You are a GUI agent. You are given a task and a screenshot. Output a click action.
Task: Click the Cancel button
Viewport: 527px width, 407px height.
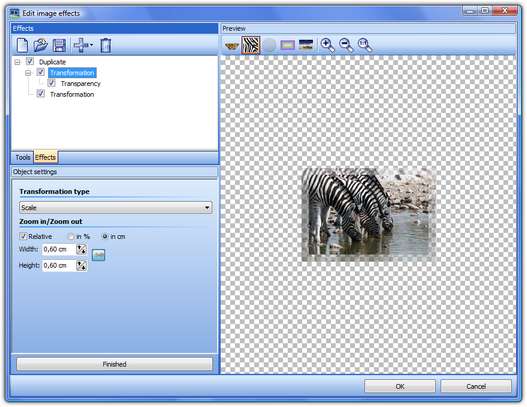(476, 386)
